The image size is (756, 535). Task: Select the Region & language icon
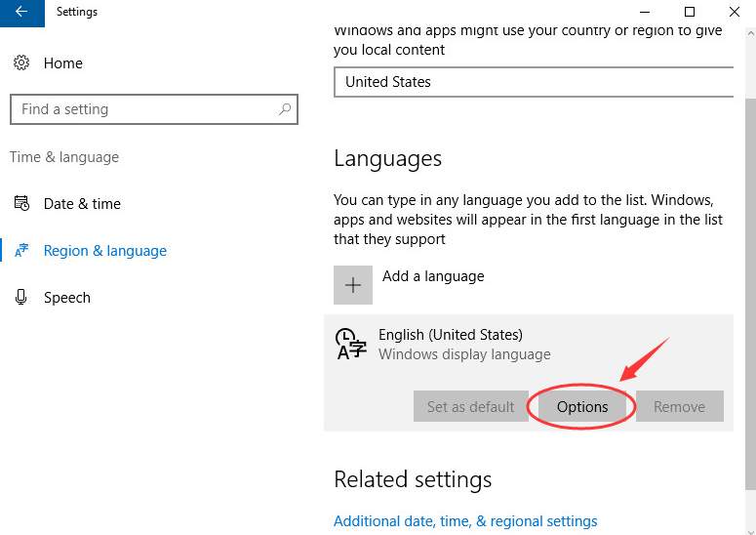point(21,250)
